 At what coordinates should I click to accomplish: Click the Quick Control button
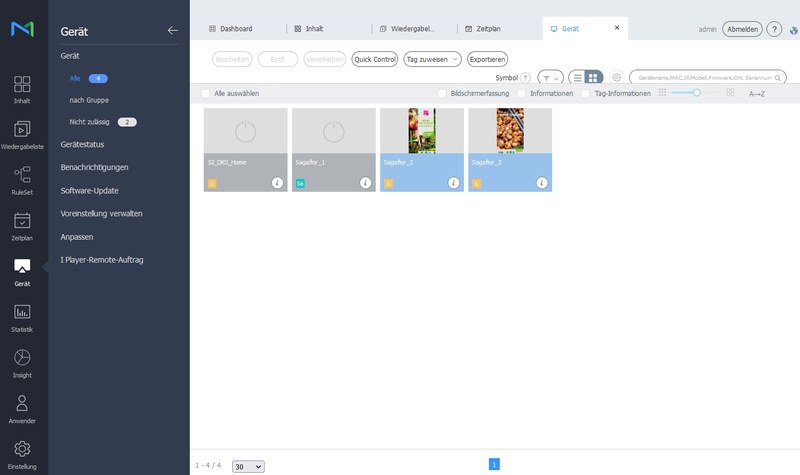[x=374, y=59]
